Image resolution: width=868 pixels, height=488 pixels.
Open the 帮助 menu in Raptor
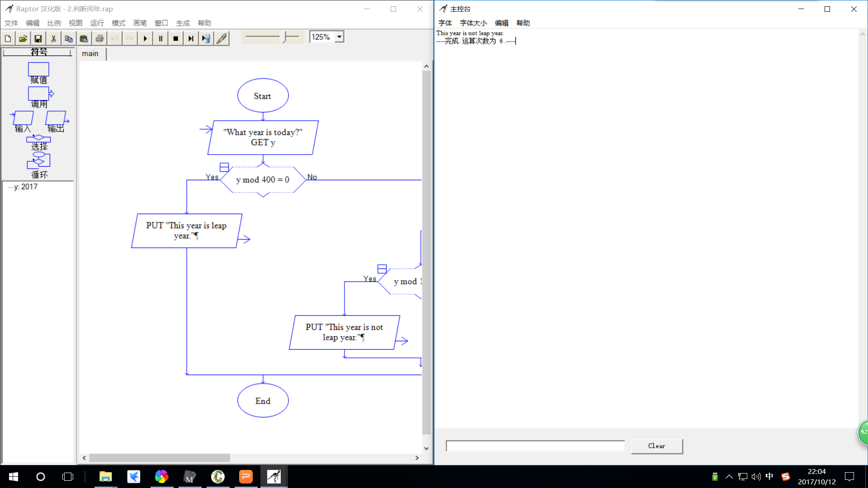[x=204, y=23]
